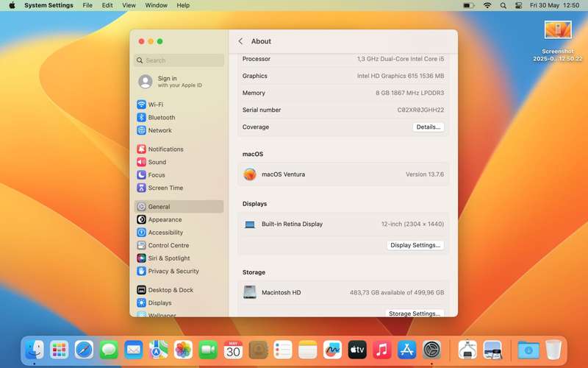
Task: Open the System Settings menu
Action: coord(49,5)
